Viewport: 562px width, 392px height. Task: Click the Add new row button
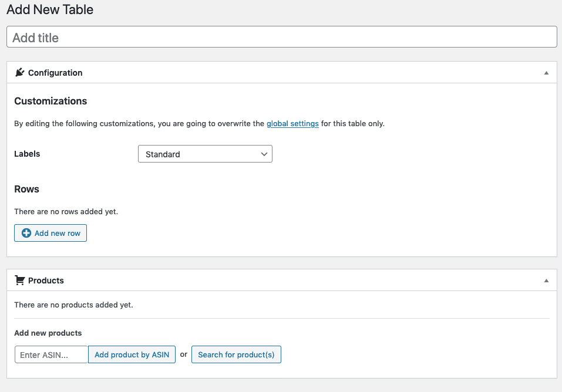51,233
